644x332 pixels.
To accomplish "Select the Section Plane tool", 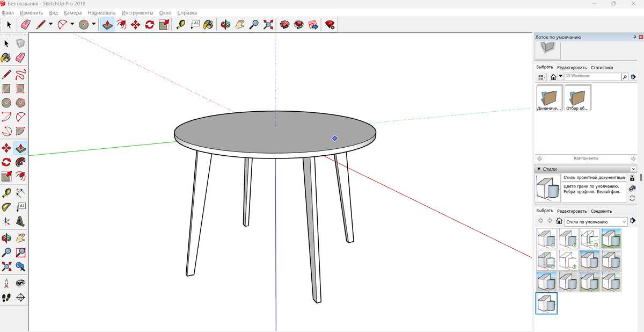I will coord(20,297).
